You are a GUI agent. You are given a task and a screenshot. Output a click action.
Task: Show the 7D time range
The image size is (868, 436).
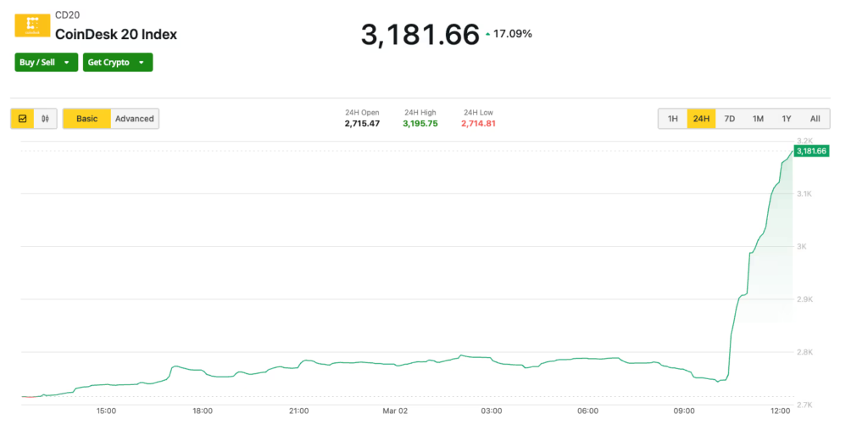pyautogui.click(x=730, y=119)
